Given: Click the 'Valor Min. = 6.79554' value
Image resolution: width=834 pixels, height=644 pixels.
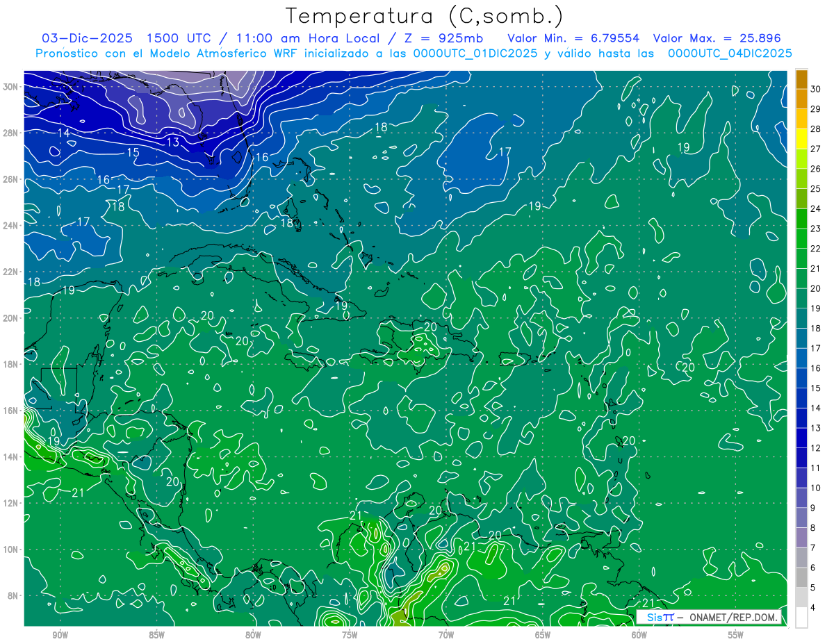Looking at the screenshot, I should tap(573, 38).
